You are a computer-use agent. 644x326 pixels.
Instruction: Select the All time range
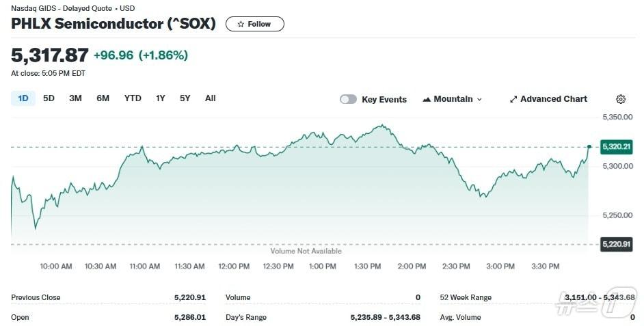(x=211, y=98)
